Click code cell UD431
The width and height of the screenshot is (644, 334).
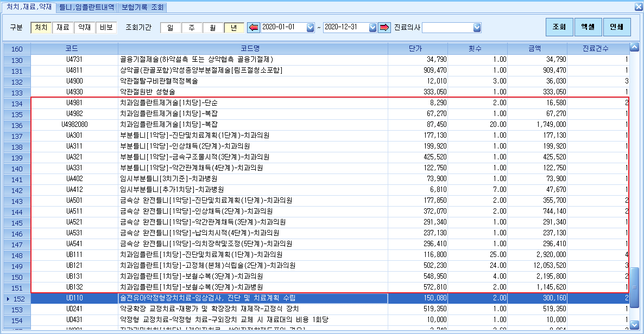pyautogui.click(x=74, y=320)
